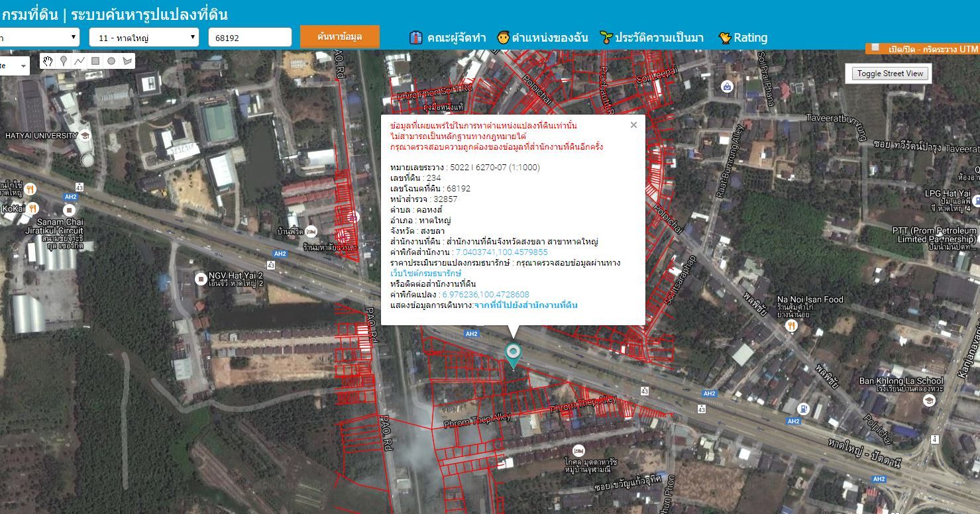Open the map type dropdown
This screenshot has width=980, height=514.
(x=14, y=66)
